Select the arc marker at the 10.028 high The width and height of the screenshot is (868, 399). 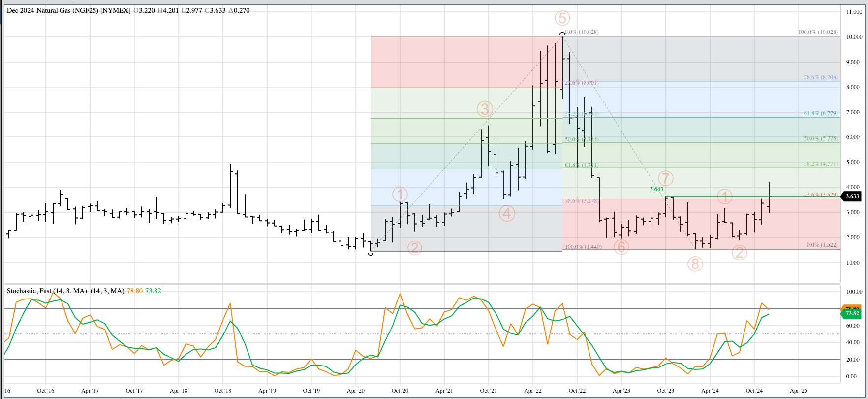coord(562,34)
